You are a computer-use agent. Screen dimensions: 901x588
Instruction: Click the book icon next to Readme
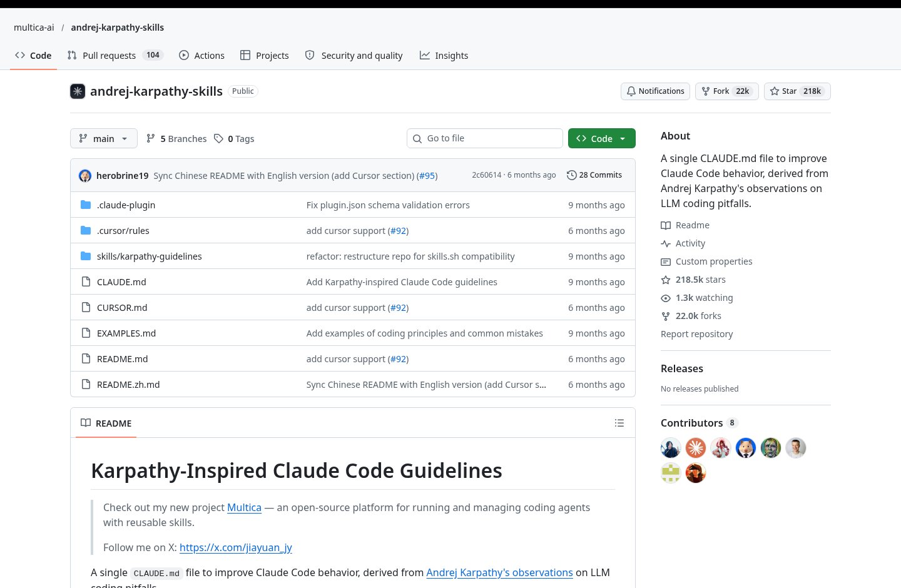(x=666, y=225)
